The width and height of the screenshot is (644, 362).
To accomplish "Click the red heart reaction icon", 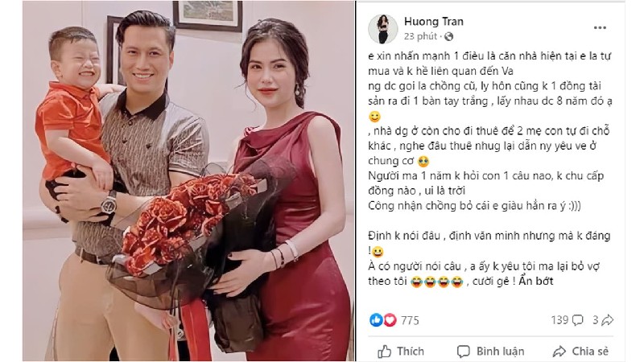I will click(390, 320).
